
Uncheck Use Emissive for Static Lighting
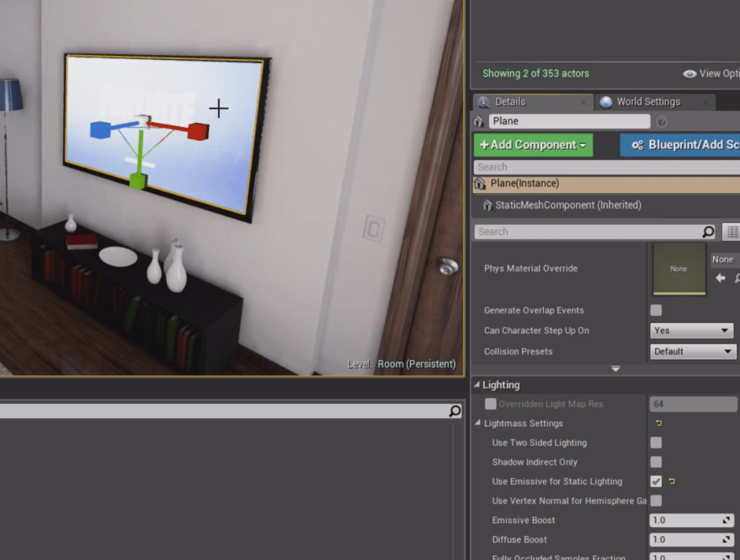click(656, 481)
